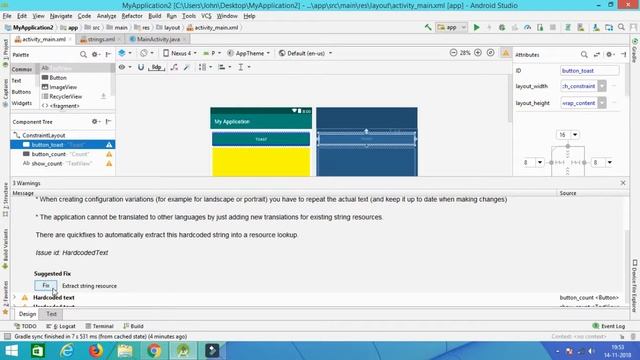Viewport: 640px width, 360px height.
Task: Select button_toast in Component Tree
Action: coord(63,145)
